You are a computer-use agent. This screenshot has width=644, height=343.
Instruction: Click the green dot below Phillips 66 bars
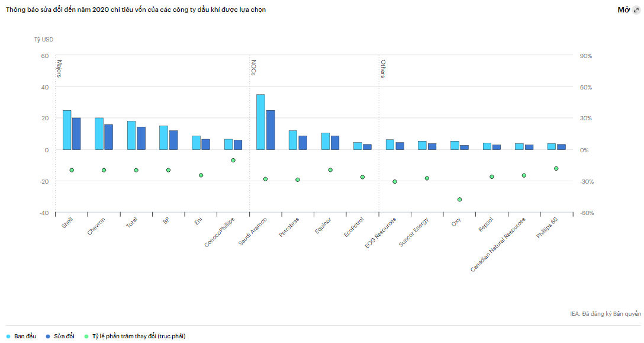pyautogui.click(x=556, y=169)
